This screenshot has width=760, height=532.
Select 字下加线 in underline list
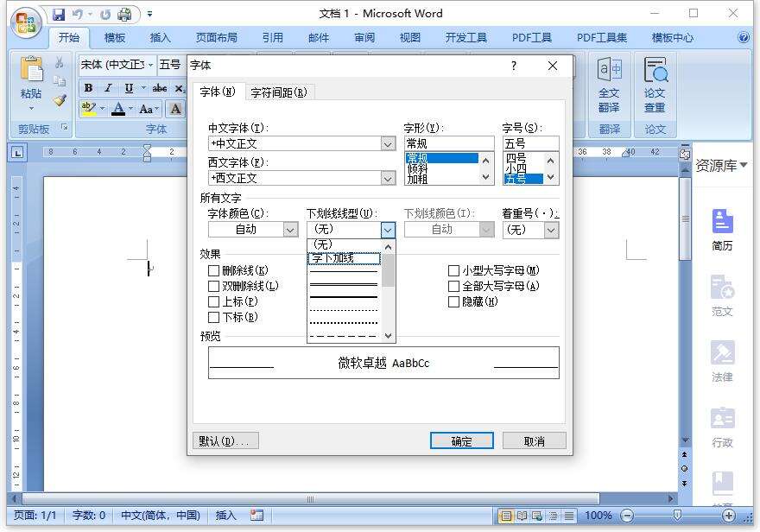(344, 258)
